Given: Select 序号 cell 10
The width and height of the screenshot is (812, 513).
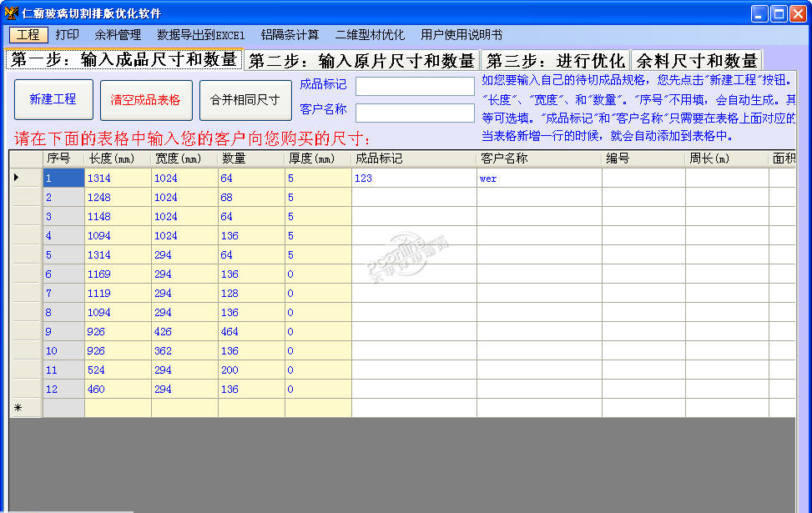Looking at the screenshot, I should 63,350.
